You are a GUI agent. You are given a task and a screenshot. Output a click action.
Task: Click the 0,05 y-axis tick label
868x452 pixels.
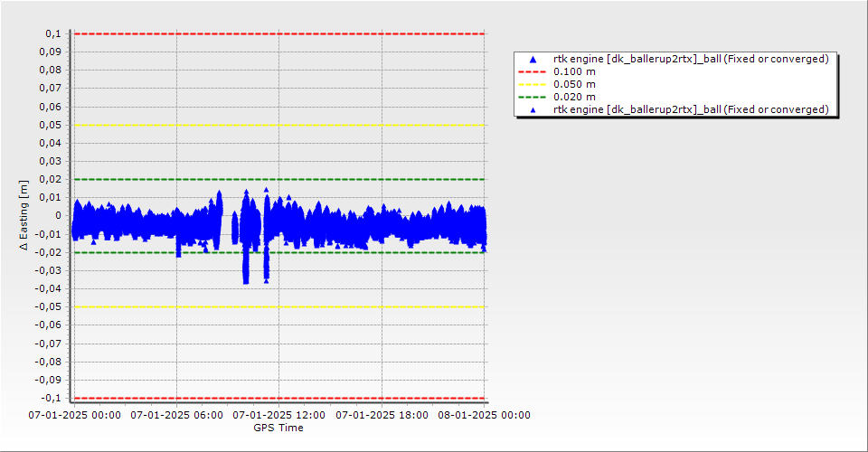51,125
